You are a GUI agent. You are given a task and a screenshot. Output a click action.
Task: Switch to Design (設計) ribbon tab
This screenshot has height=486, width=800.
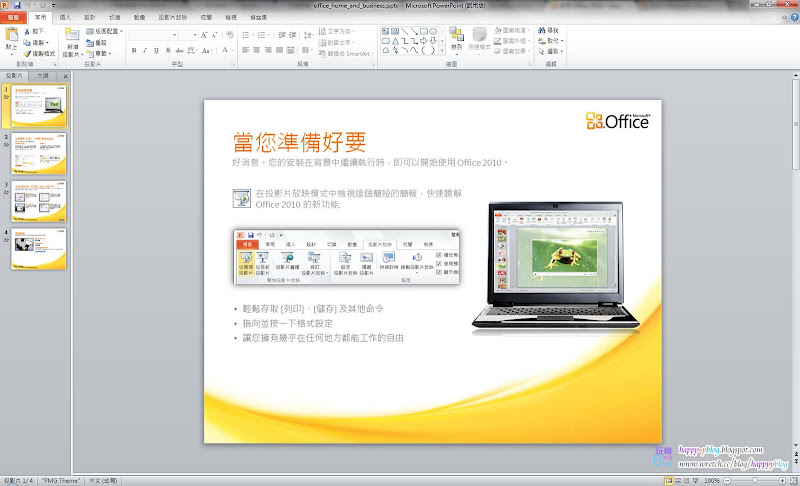[x=90, y=17]
